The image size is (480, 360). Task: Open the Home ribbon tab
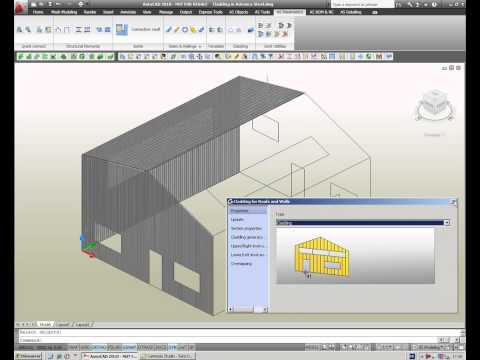coord(38,12)
